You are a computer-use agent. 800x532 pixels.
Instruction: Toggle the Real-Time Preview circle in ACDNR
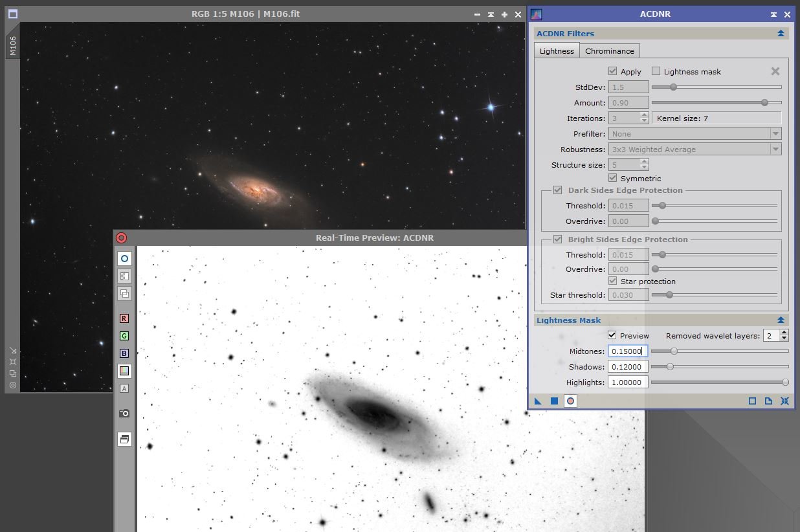point(570,401)
